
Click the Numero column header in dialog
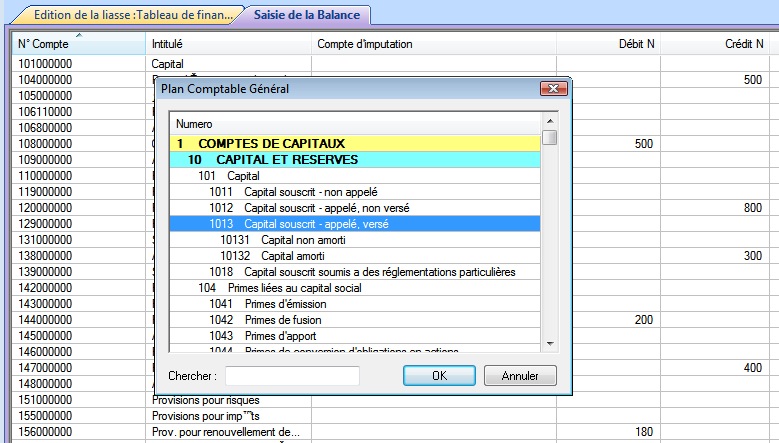[x=355, y=124]
